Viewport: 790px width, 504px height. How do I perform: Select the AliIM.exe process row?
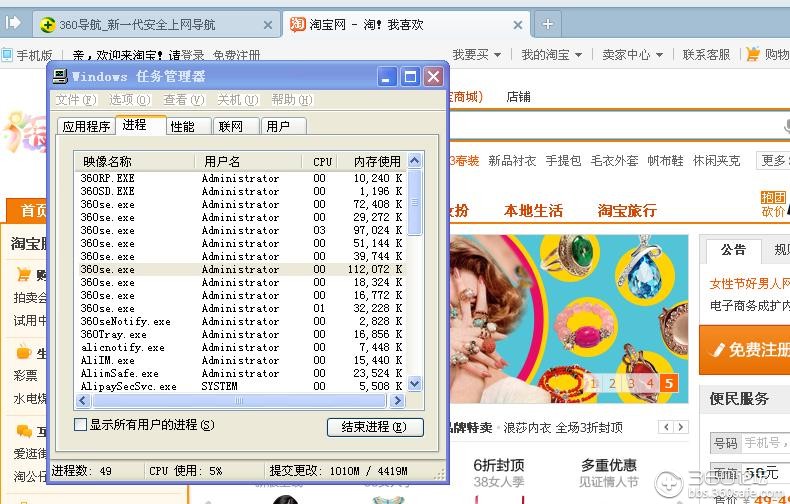241,360
